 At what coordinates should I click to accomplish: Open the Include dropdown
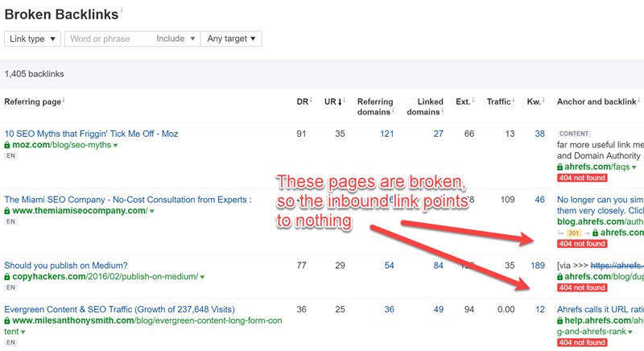175,39
